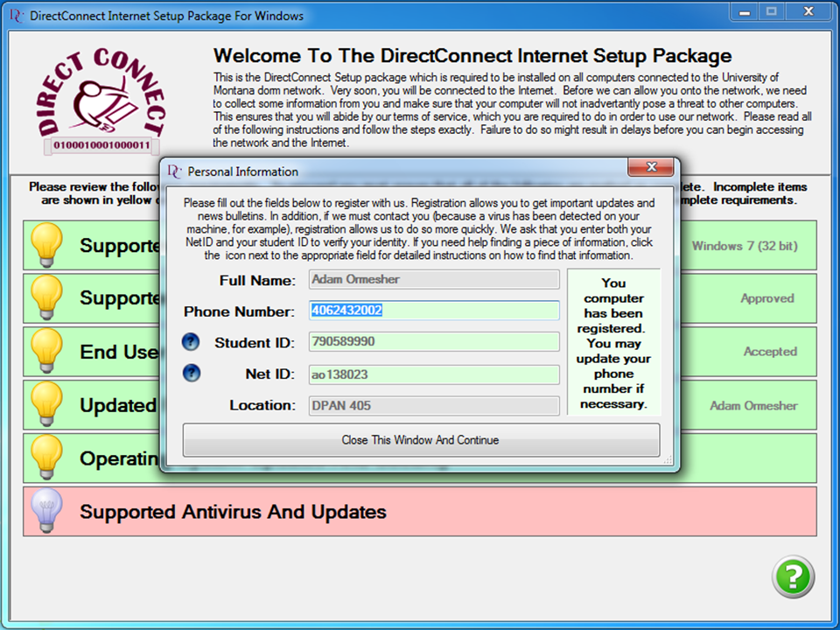
Task: Maximize the DirectConnect setup window
Action: pos(771,11)
